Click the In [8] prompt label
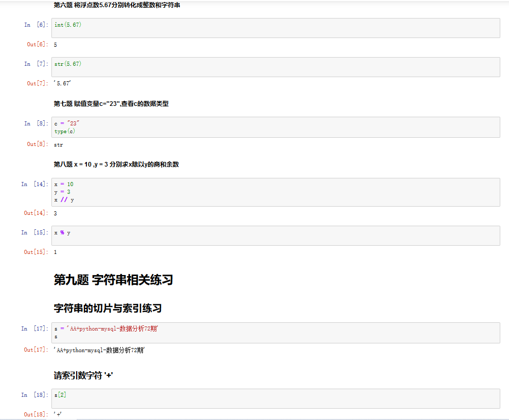This screenshot has height=420, width=509. (36, 123)
